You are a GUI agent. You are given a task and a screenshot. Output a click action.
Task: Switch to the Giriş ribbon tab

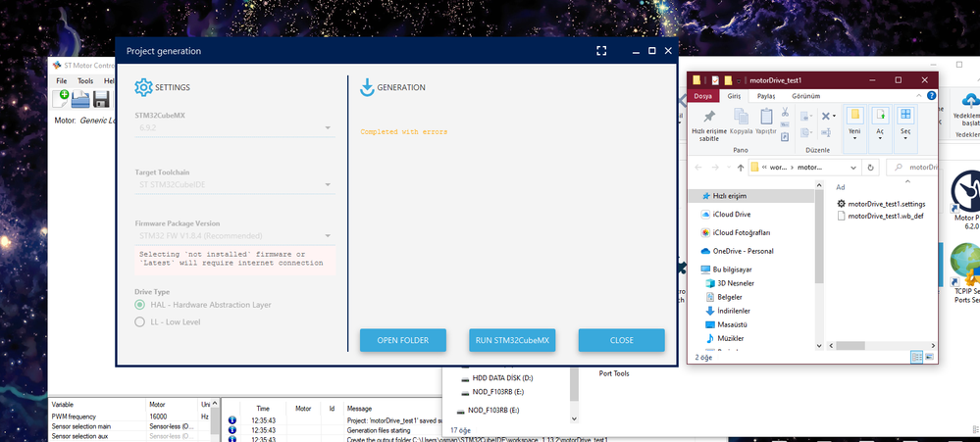(x=734, y=96)
